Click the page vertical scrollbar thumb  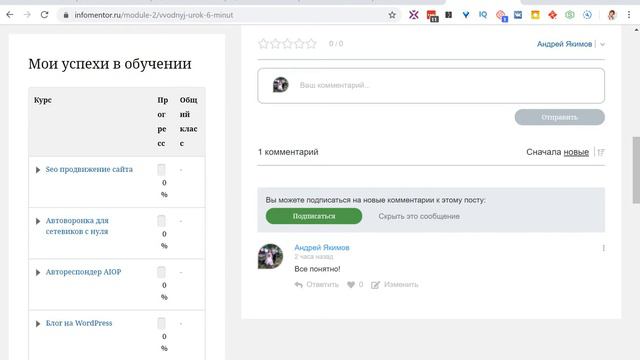pyautogui.click(x=636, y=170)
